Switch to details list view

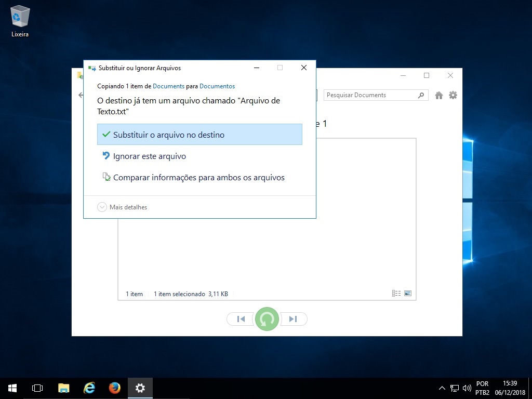coord(396,294)
